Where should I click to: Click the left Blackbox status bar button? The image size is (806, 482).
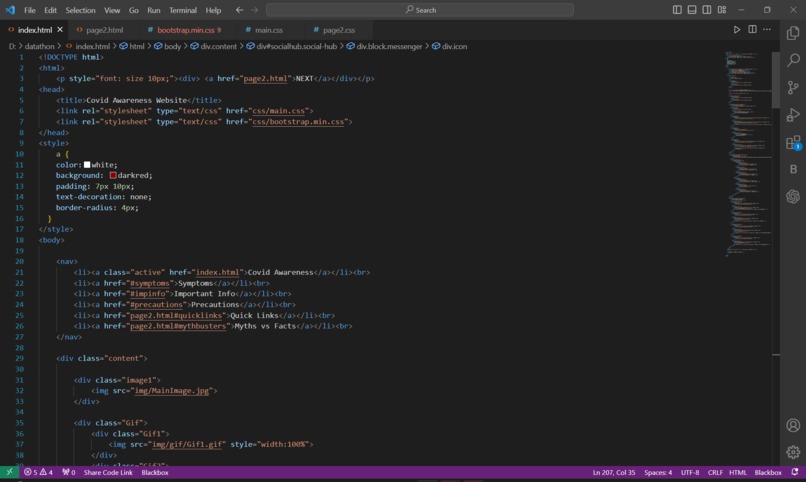click(x=155, y=472)
